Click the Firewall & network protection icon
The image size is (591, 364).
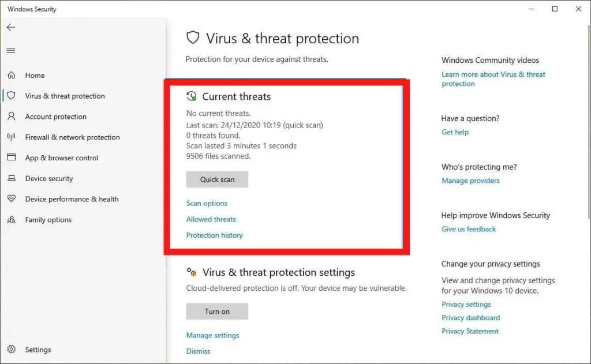11,137
